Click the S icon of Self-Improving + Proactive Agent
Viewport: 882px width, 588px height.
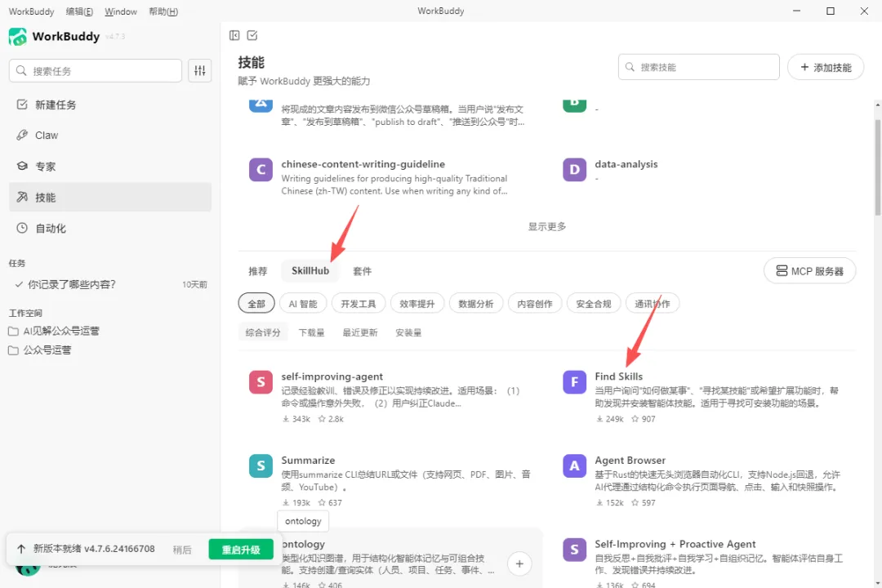[574, 550]
